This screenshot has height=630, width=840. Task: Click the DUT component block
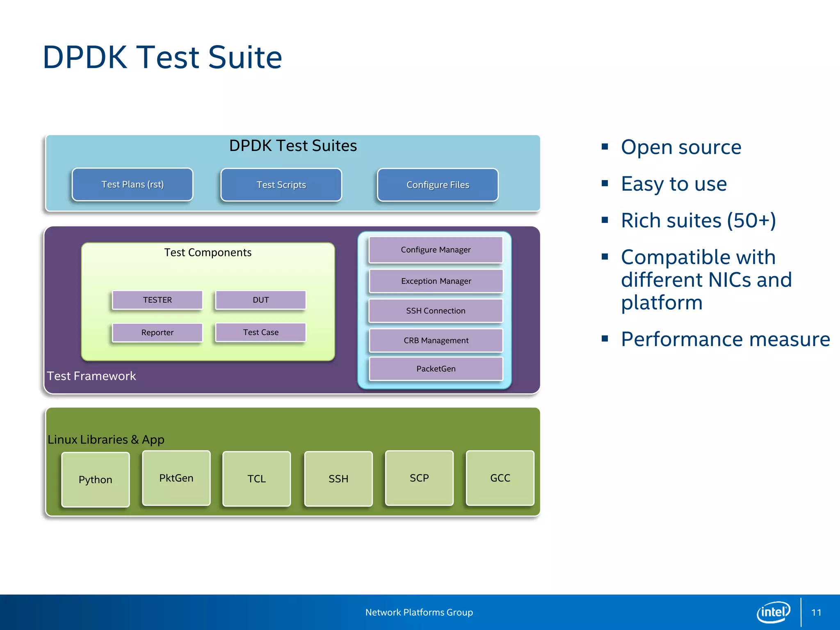[x=261, y=300]
